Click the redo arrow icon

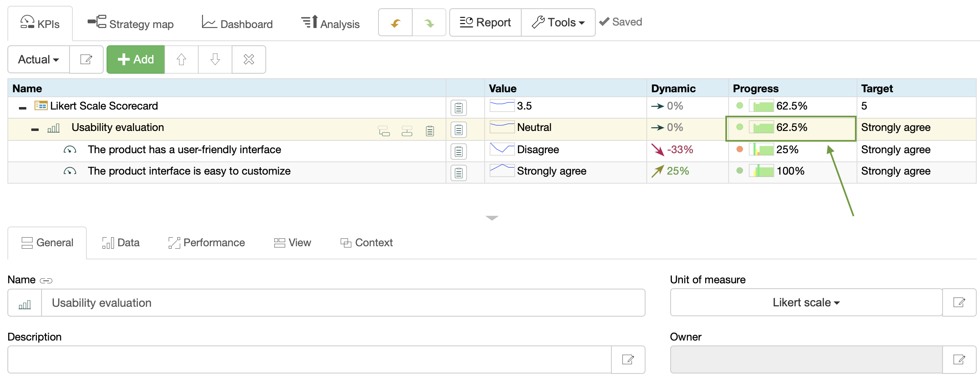click(x=429, y=23)
